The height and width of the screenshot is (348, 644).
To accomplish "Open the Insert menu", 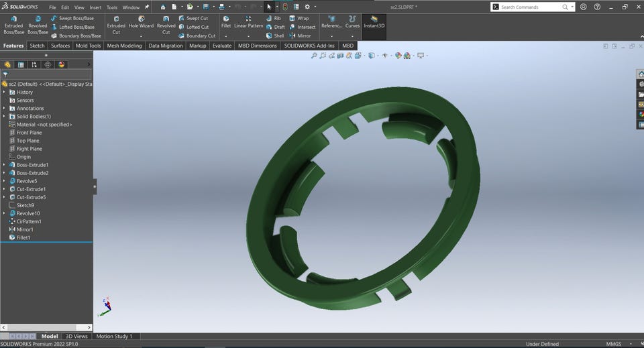I will click(x=95, y=7).
